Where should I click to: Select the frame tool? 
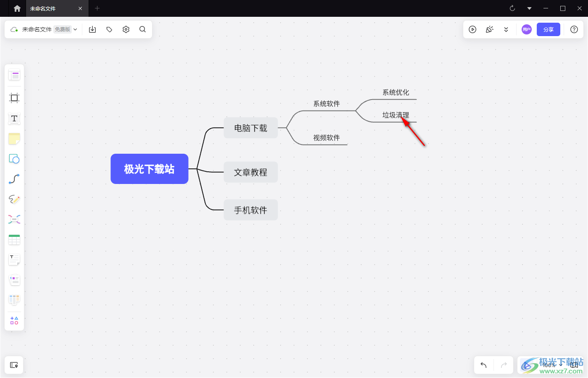coord(14,98)
